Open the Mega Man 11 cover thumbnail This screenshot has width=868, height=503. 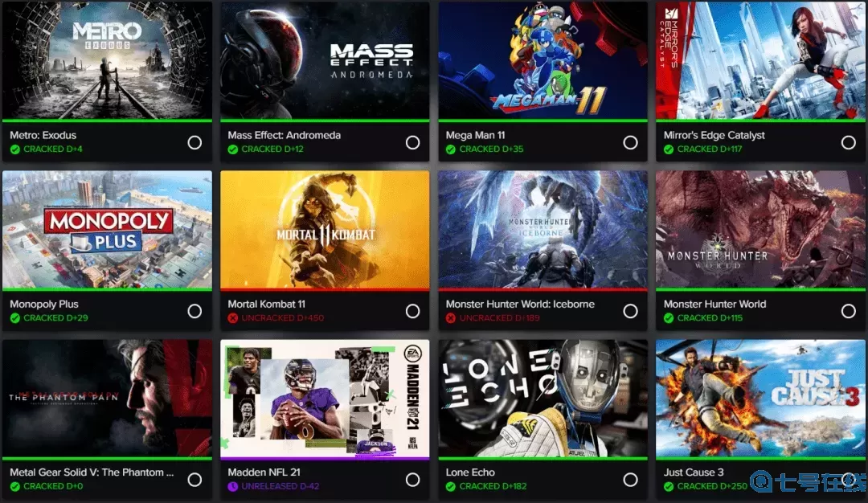tap(542, 59)
